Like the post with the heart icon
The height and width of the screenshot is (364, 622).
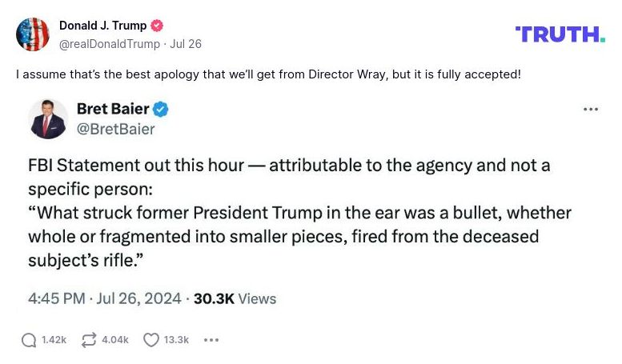tap(151, 340)
